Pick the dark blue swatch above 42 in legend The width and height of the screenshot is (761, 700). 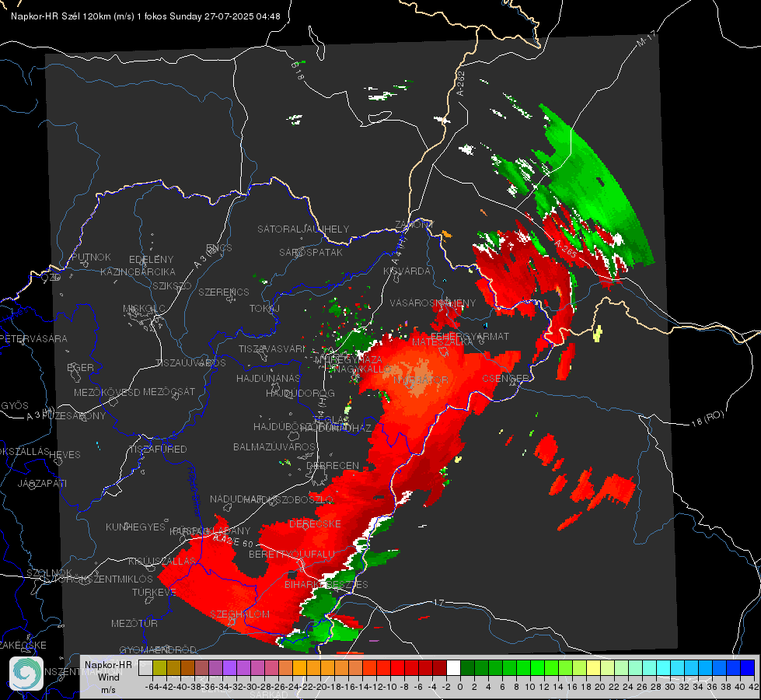click(x=748, y=667)
